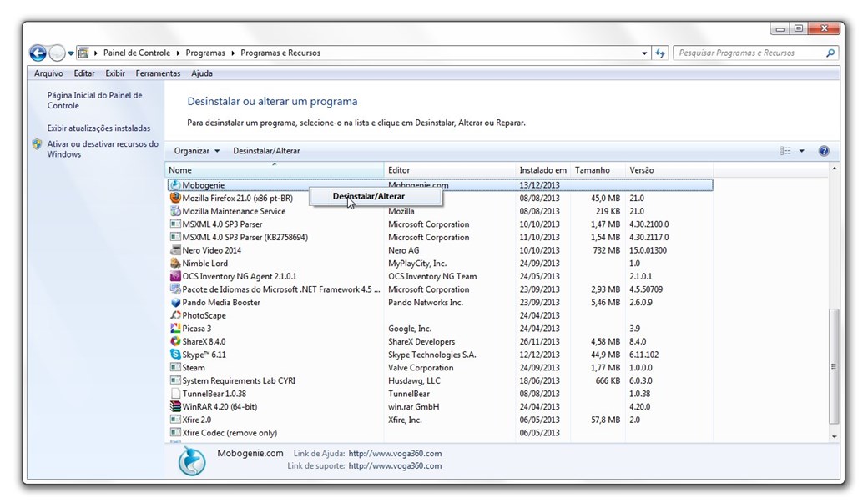Choose Desinstalar/Alterar from the context menu
Image resolution: width=868 pixels, height=503 pixels.
point(368,196)
